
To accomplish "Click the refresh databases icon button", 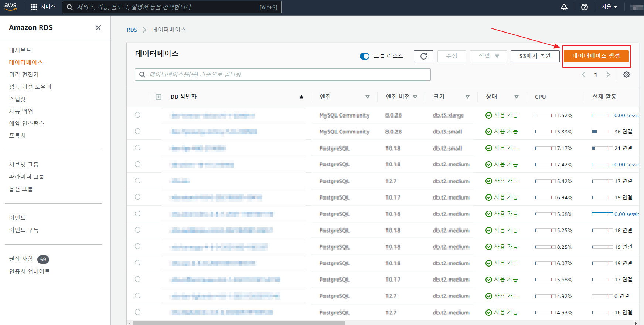I will 423,56.
